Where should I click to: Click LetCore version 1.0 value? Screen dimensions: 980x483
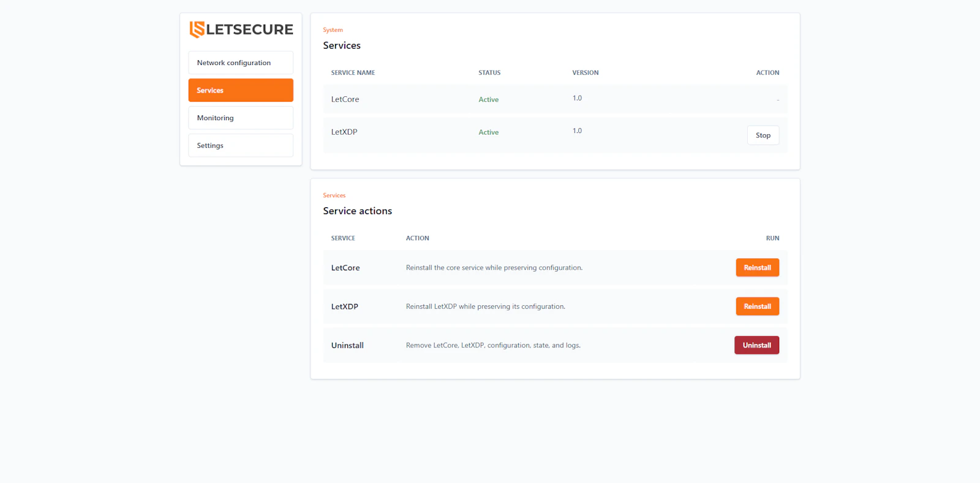pyautogui.click(x=577, y=98)
